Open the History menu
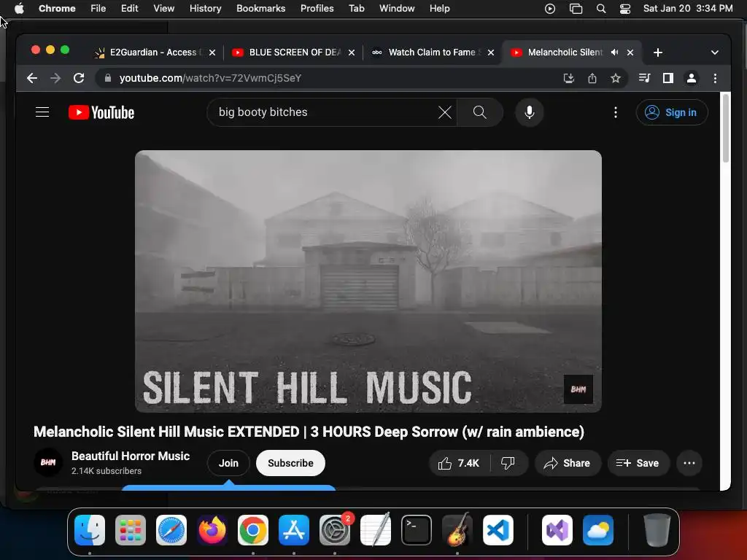747x560 pixels. coord(205,9)
